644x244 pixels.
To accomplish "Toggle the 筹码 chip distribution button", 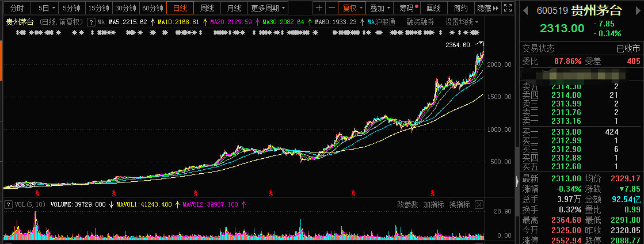I will pos(407,8).
